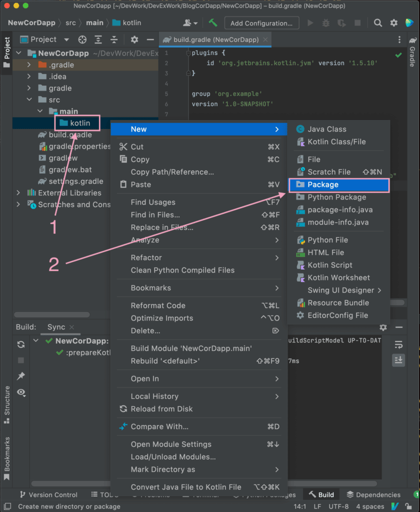This screenshot has height=512, width=420.
Task: Click Run with Coverage icon
Action: [x=341, y=23]
